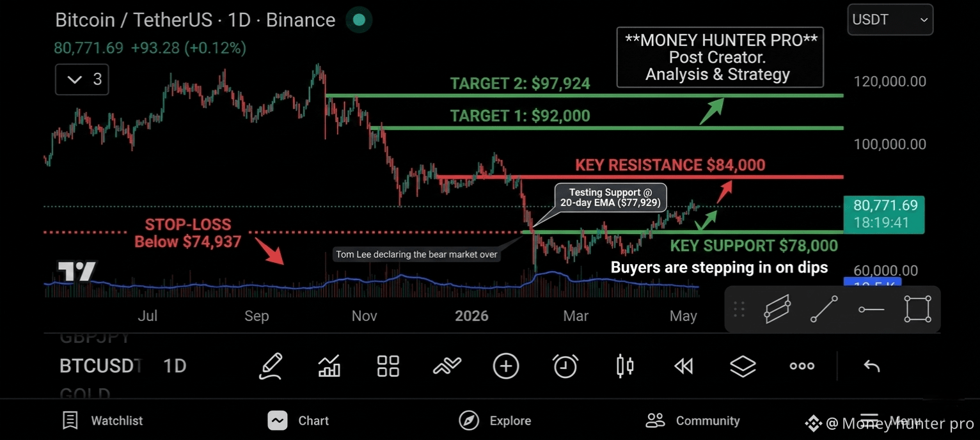Start bar replay with the rewind icon
This screenshot has width=980, height=440.
684,366
